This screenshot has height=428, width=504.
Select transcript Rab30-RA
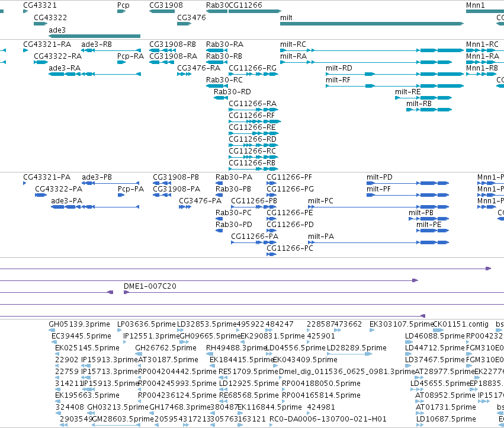217,50
